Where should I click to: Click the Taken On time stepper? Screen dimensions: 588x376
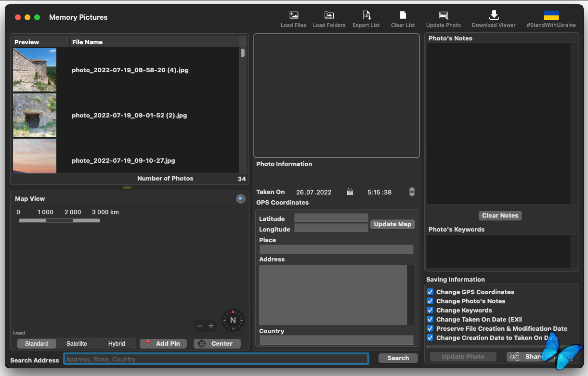pyautogui.click(x=412, y=192)
